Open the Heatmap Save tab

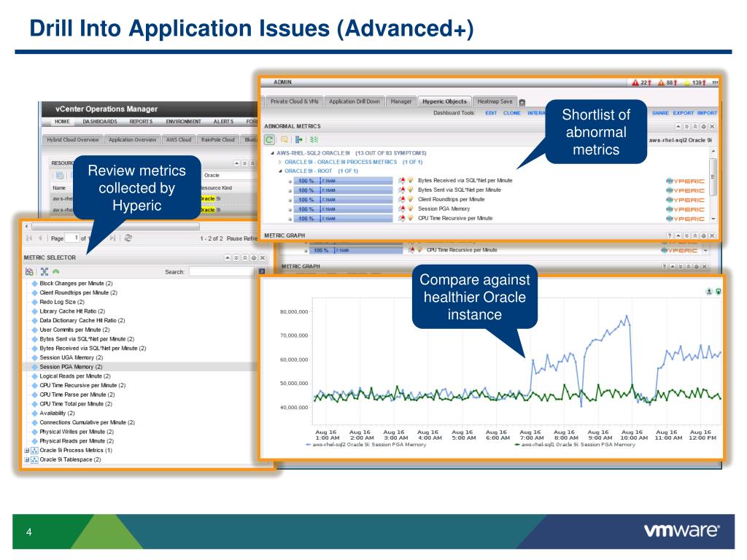(495, 101)
